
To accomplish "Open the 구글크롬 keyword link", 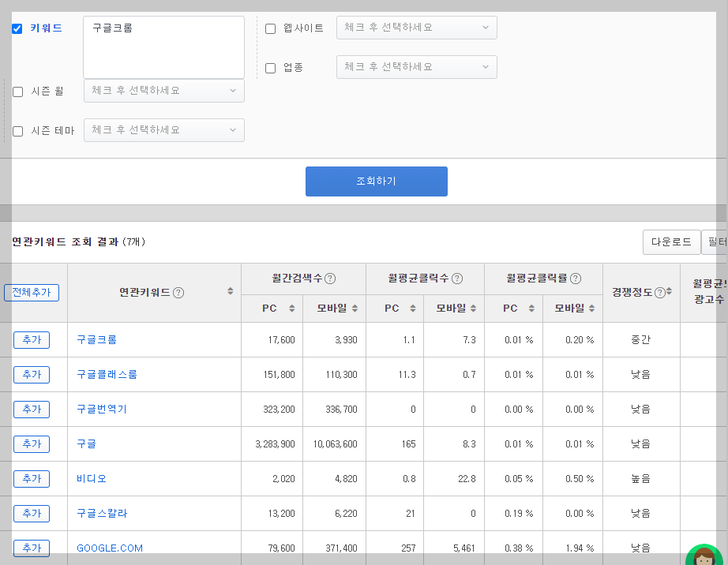I will (x=96, y=340).
